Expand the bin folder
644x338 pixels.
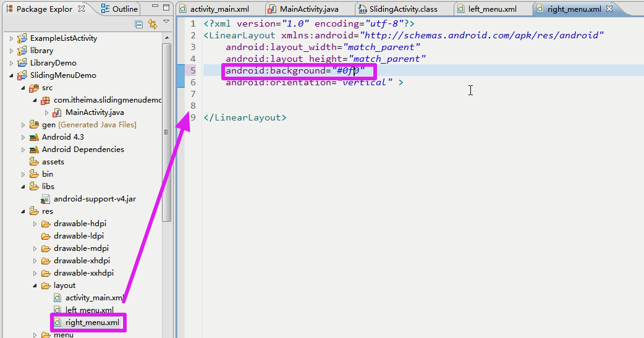pyautogui.click(x=23, y=174)
